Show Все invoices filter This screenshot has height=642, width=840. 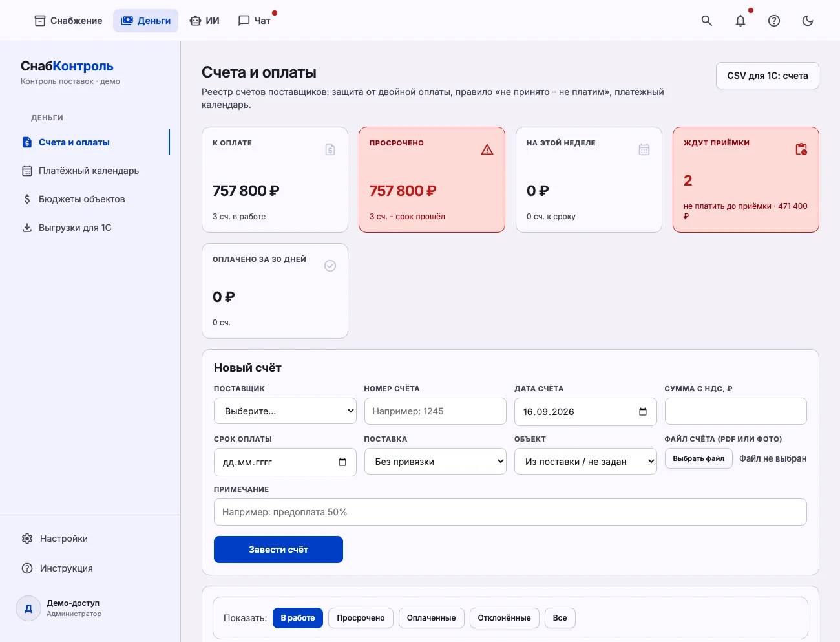click(560, 618)
